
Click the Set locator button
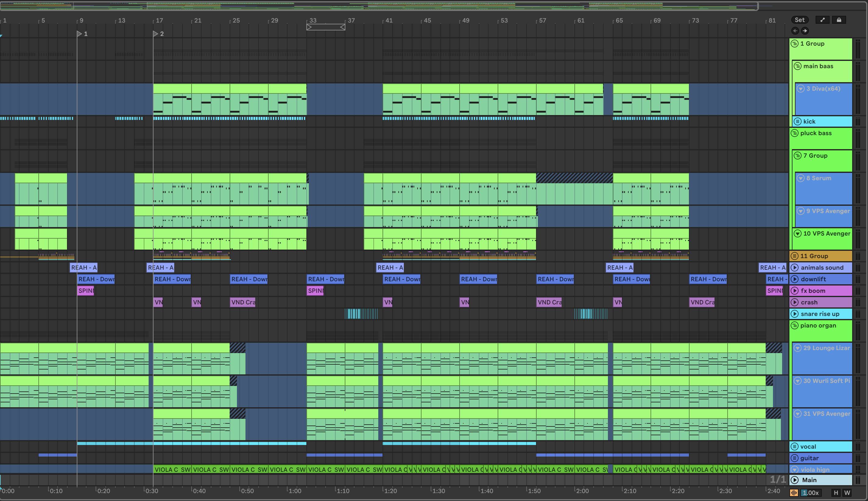pos(799,20)
